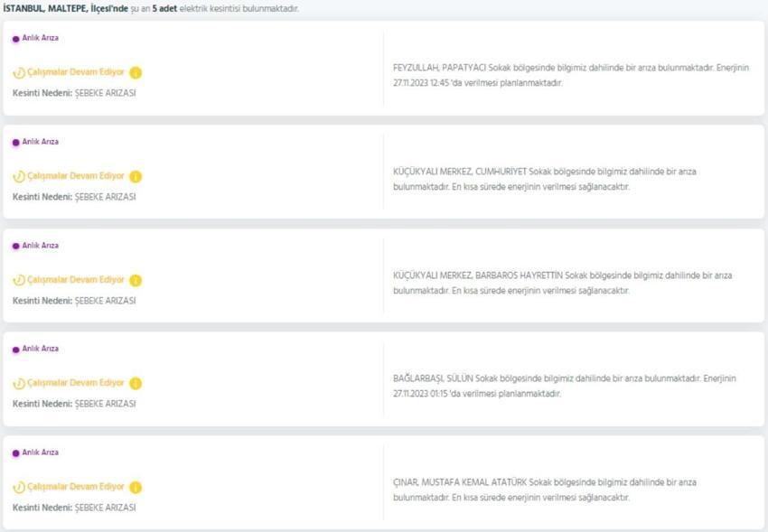Click the clock icon in the FEYZULLAH outage card

pos(19,73)
